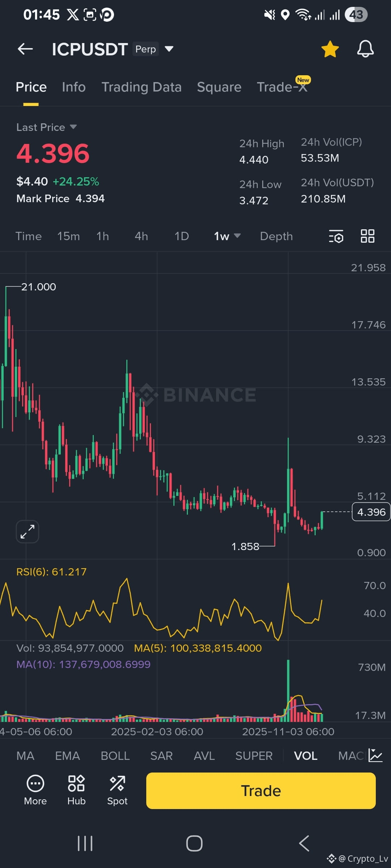391x868 pixels.
Task: Tap the 24h Vol(ICP) 53.53M value
Action: coord(320,158)
